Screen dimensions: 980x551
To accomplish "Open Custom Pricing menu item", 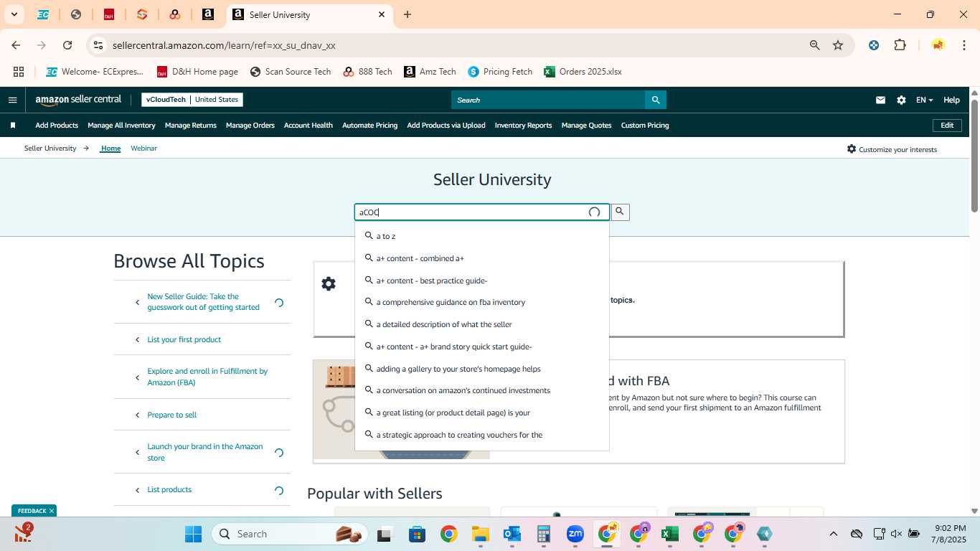I will [x=645, y=126].
